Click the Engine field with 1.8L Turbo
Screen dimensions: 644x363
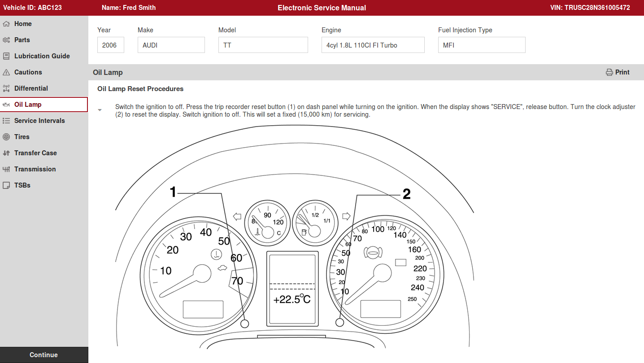point(373,45)
